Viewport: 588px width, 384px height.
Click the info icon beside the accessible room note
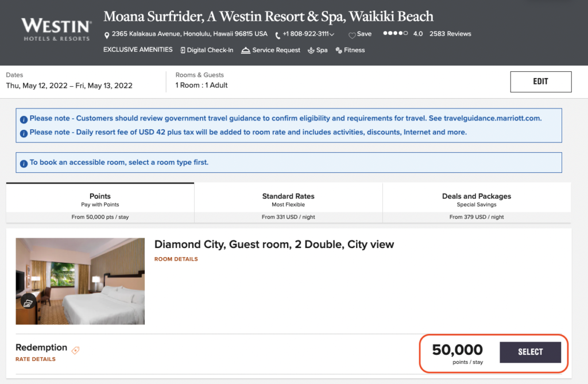pyautogui.click(x=24, y=163)
